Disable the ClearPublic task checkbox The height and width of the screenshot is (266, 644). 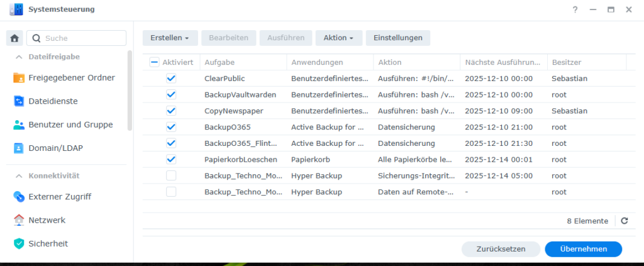click(171, 79)
